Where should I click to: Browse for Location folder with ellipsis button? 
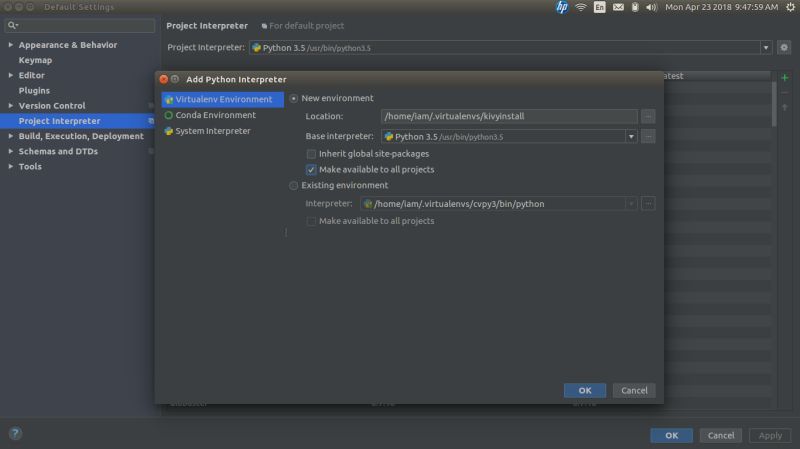tap(648, 116)
